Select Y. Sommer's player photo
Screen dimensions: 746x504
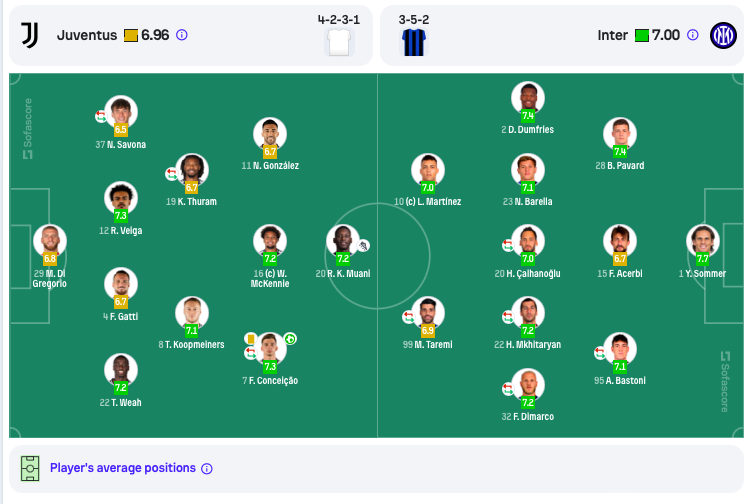702,241
